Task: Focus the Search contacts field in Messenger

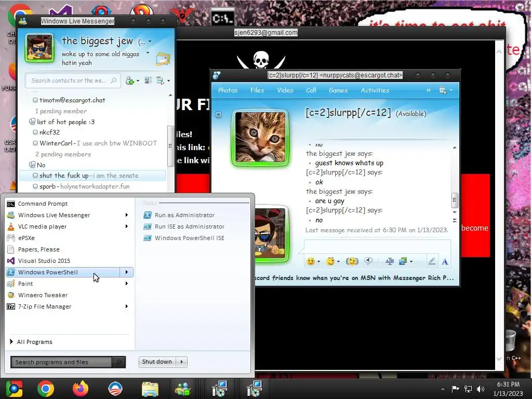Action: 73,81
